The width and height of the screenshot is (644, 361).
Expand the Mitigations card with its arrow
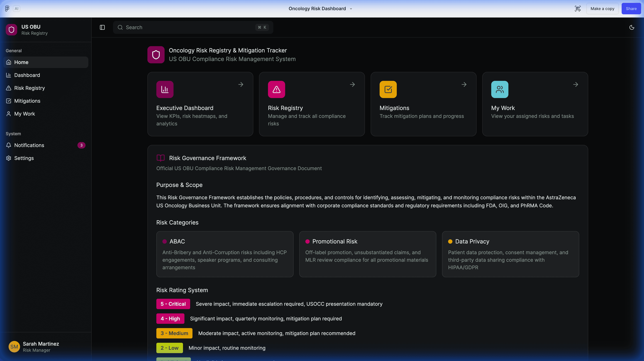[x=464, y=84]
